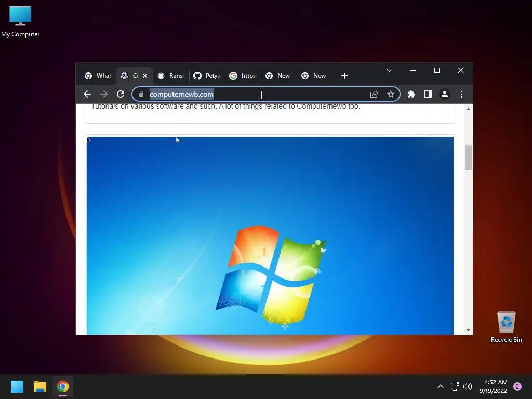Reload the computernewb.com page

click(121, 94)
